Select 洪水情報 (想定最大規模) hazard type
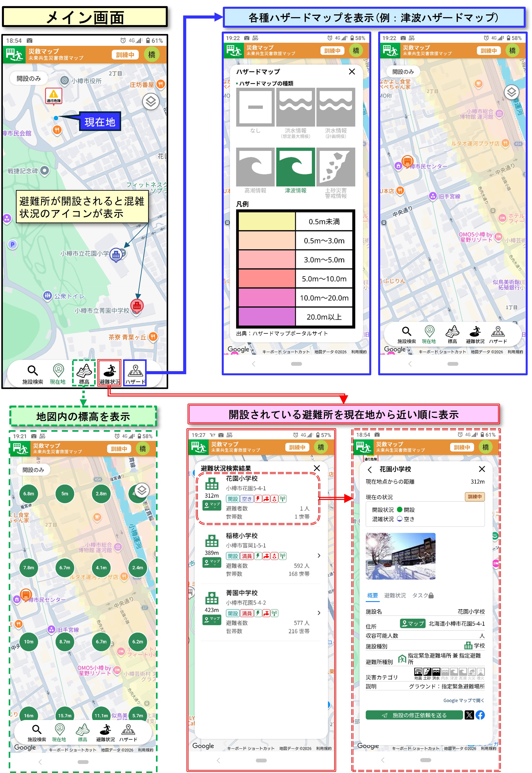The height and width of the screenshot is (773, 532). point(296,107)
